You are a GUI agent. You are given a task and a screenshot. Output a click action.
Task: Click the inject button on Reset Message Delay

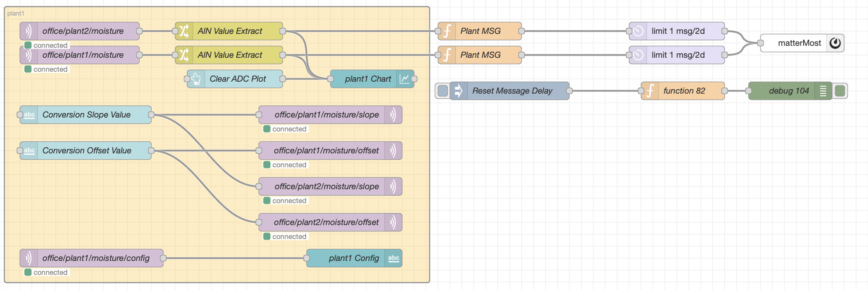tap(442, 91)
